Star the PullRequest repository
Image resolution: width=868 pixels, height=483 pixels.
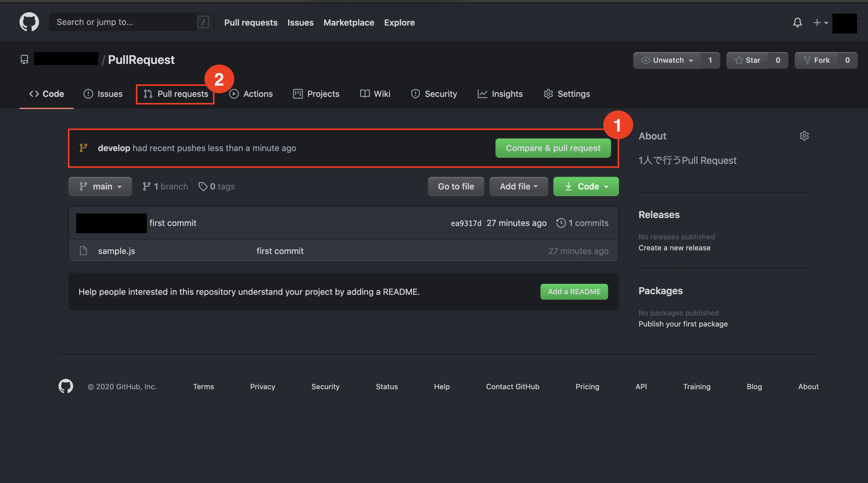pos(747,60)
